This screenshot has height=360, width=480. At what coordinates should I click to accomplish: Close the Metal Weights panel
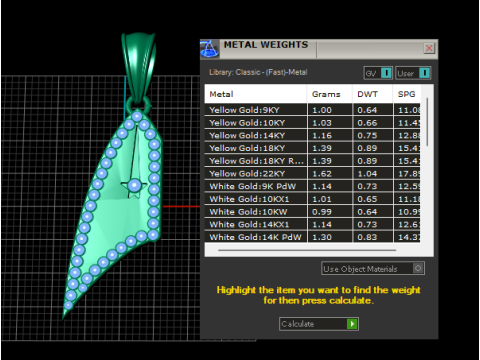tap(429, 48)
